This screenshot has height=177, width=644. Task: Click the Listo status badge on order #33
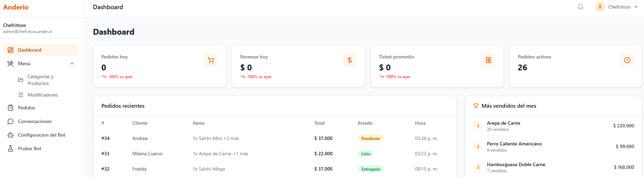pyautogui.click(x=366, y=154)
